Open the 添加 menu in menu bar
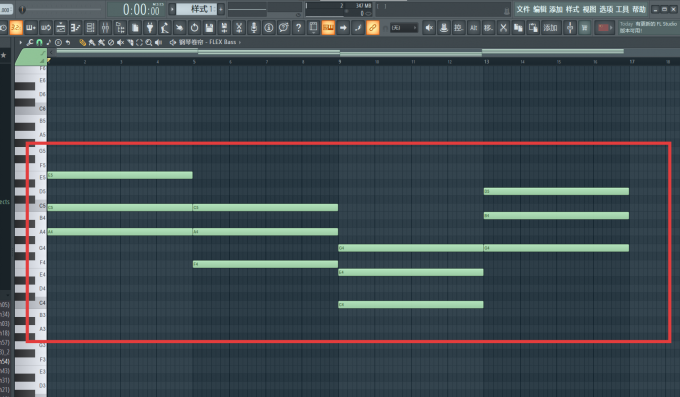The height and width of the screenshot is (397, 680). pyautogui.click(x=556, y=9)
